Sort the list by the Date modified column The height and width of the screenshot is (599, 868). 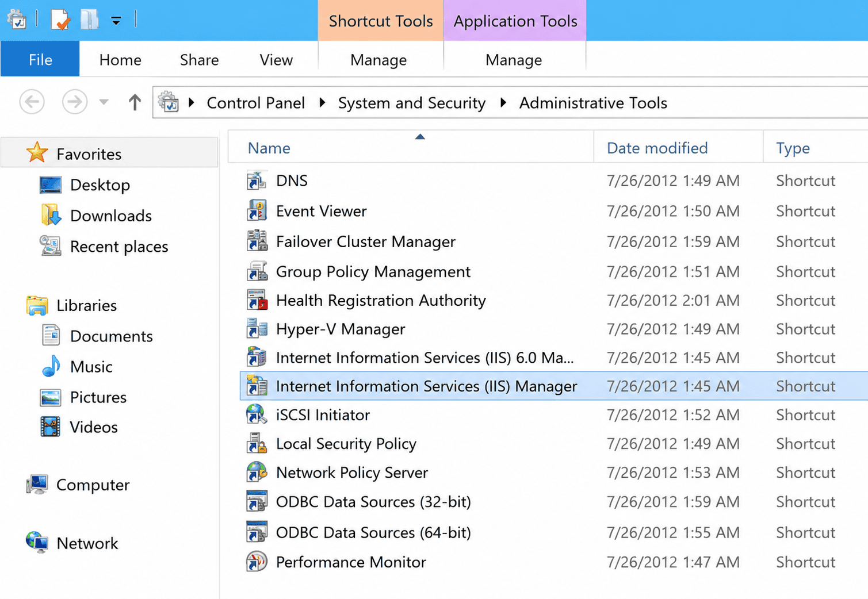657,148
